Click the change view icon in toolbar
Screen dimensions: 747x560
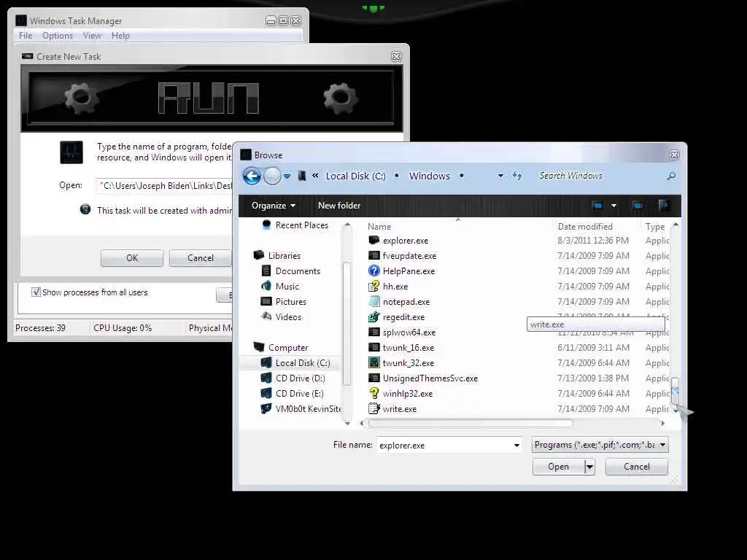coord(597,206)
